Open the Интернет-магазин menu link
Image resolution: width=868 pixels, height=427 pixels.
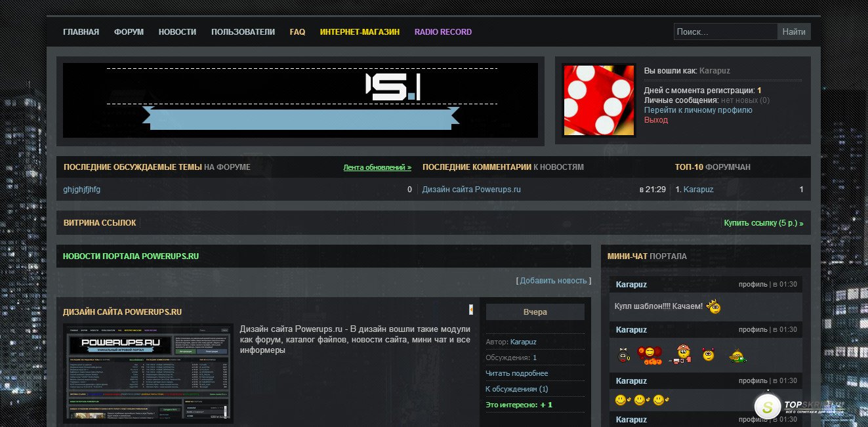coord(360,31)
